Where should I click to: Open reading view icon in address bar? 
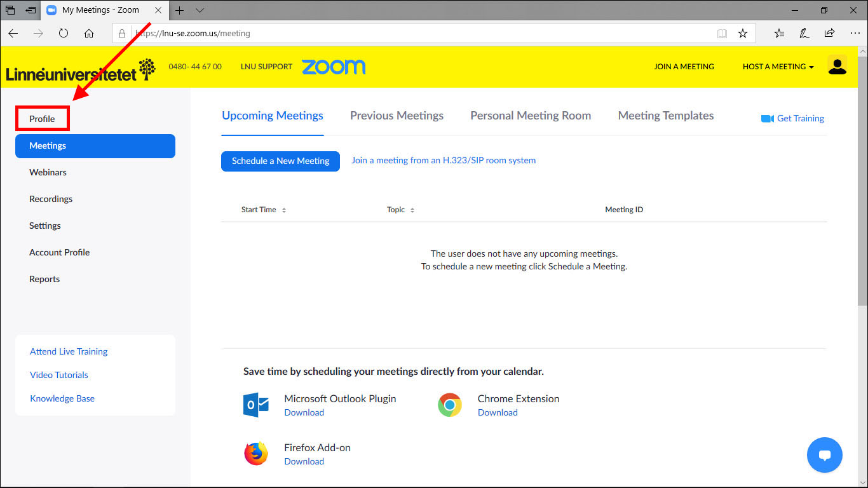(722, 33)
